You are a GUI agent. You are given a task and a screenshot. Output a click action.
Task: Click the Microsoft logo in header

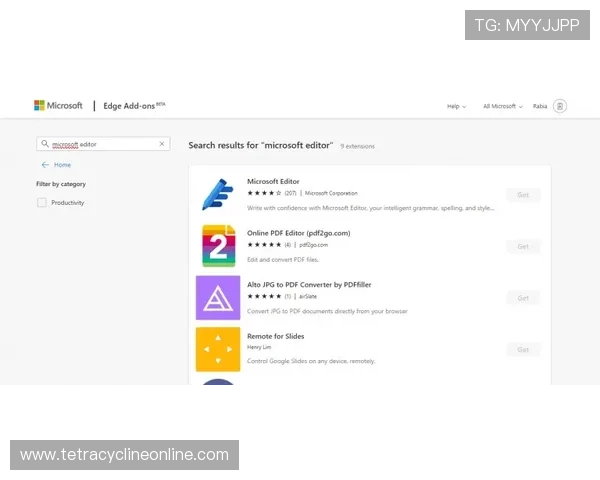(x=58, y=105)
